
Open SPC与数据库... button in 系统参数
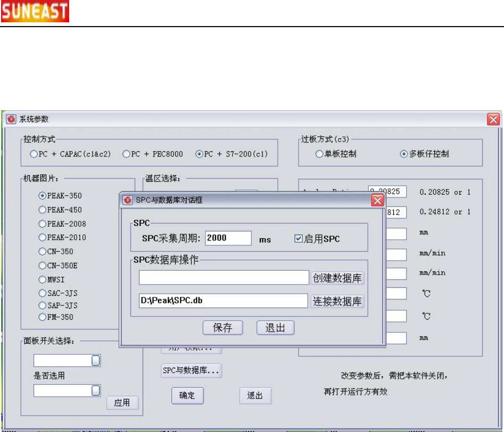[191, 371]
